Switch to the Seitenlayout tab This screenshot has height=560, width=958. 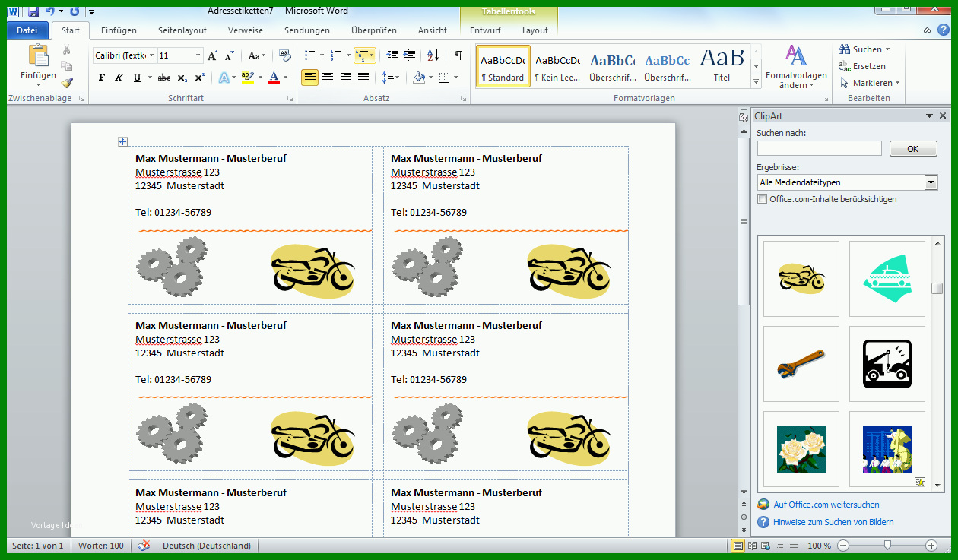click(x=182, y=30)
